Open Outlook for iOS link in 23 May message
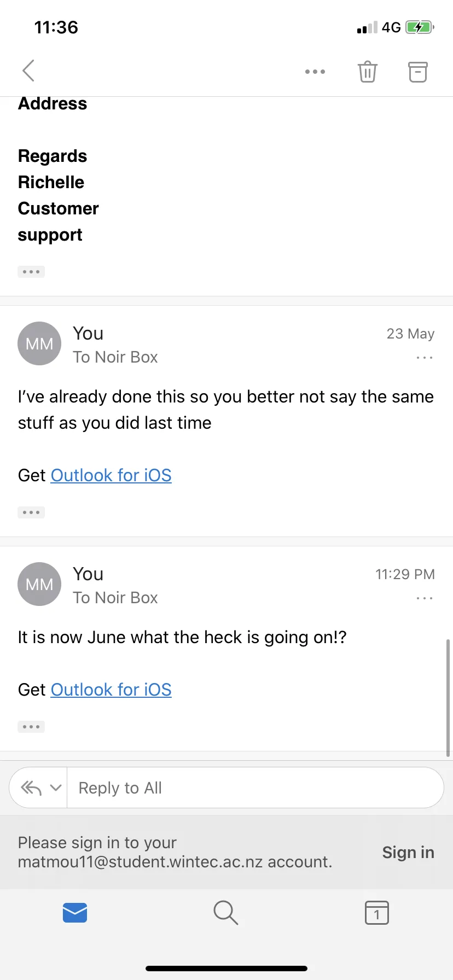Image resolution: width=453 pixels, height=980 pixels. (111, 475)
